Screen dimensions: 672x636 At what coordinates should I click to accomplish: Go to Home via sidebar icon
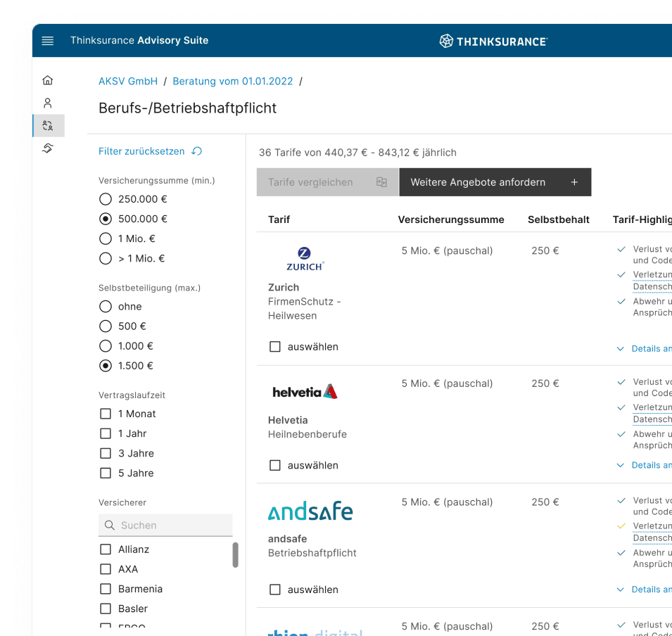tap(48, 80)
